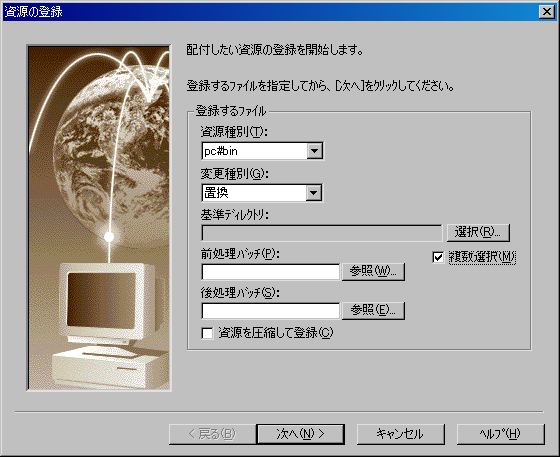Screen dimensions: 560x457
Task: Click the 後処理バッチ(S): label
Action: (x=240, y=293)
